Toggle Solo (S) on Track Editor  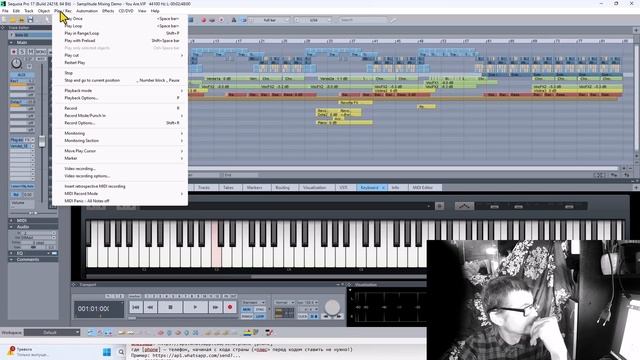pos(22,52)
